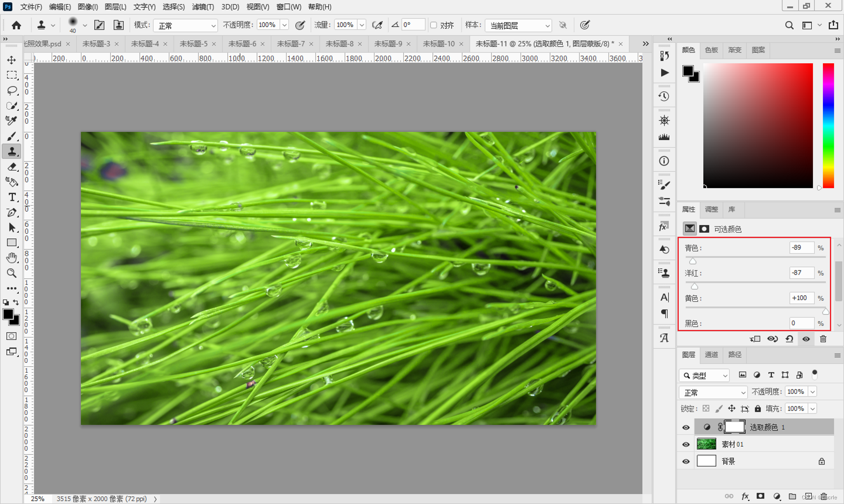Open the layer blend mode 正常 dropdown
The height and width of the screenshot is (504, 844).
coord(713,392)
